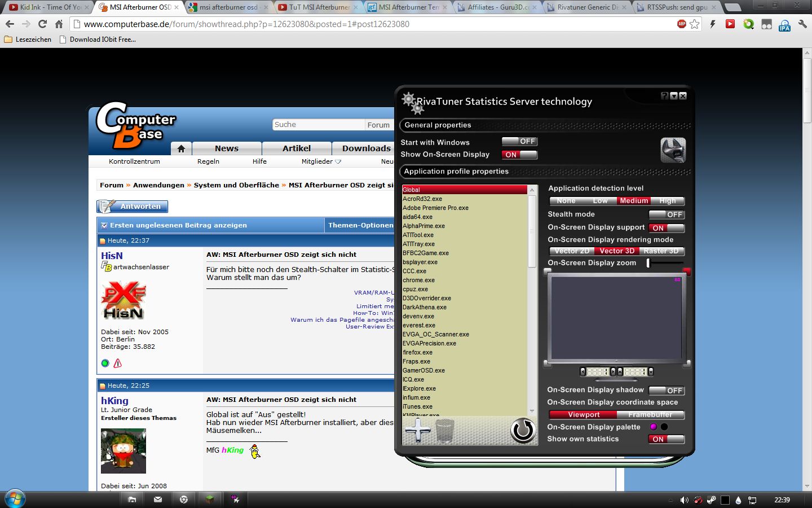Click the volume speaker tray icon

tap(684, 500)
